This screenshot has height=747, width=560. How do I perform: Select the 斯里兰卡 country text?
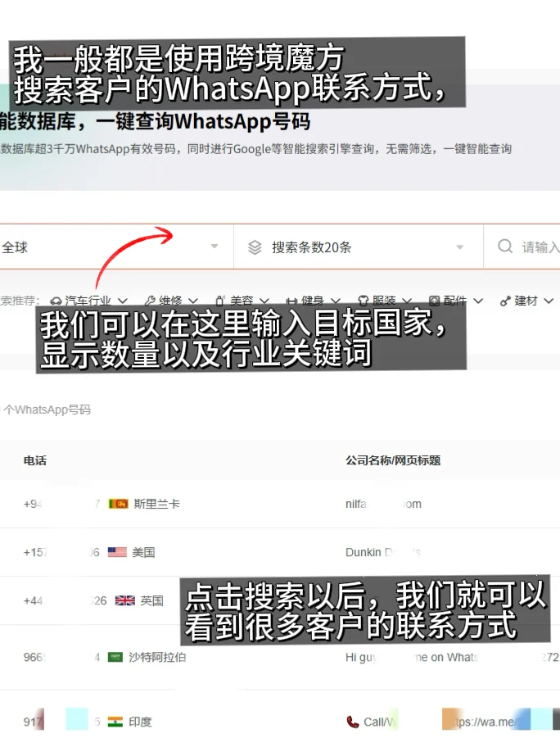click(x=156, y=504)
